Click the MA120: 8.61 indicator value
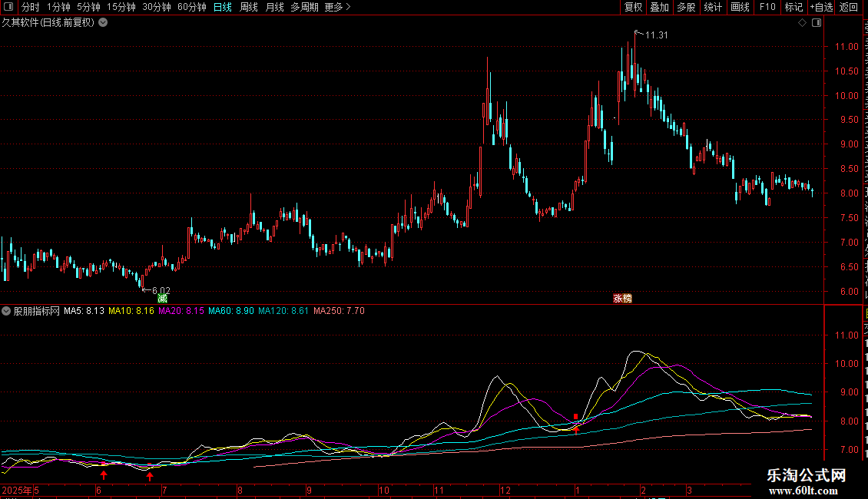The width and height of the screenshot is (868, 499). (283, 311)
